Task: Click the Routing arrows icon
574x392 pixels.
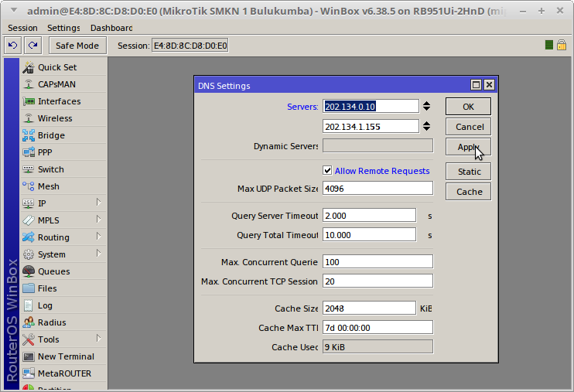Action: click(x=28, y=237)
